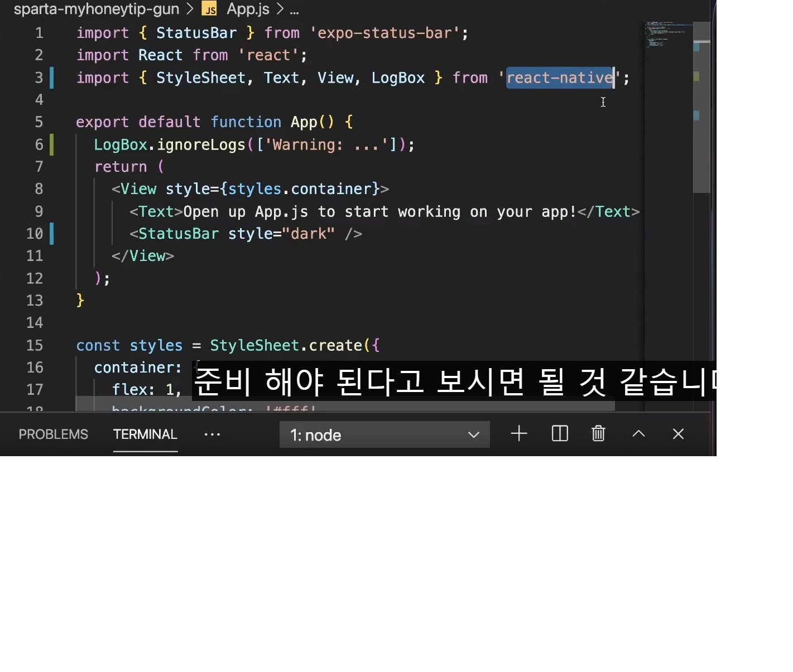Click 'return' keyword on line 7

coord(121,167)
